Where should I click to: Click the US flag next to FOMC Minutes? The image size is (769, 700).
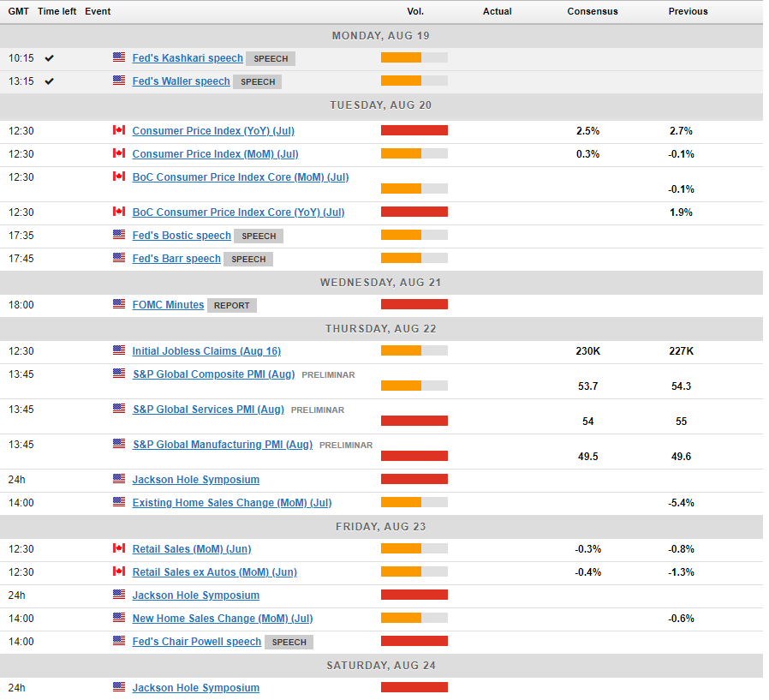tap(119, 304)
